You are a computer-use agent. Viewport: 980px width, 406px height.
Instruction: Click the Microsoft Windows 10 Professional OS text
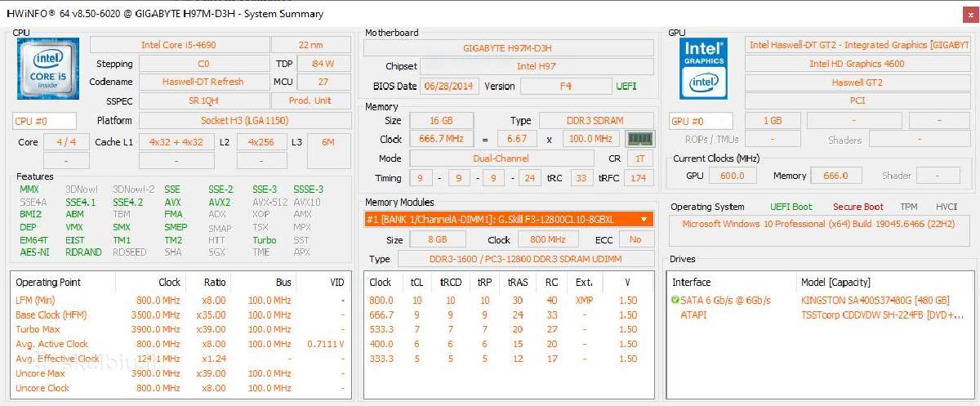[x=820, y=224]
